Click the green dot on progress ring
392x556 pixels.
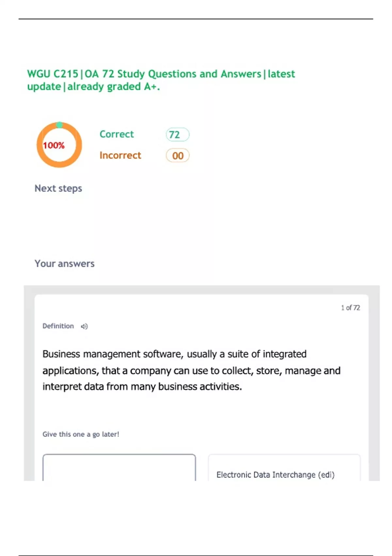click(x=59, y=125)
